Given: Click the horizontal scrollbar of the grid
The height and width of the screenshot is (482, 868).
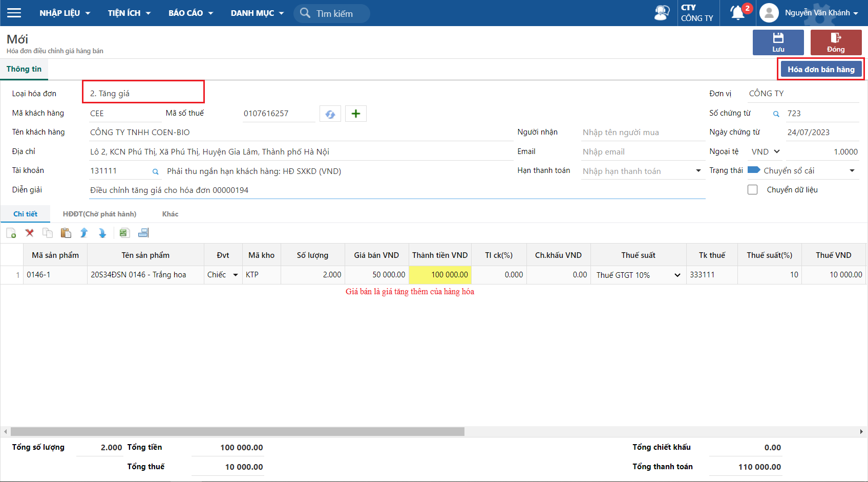Looking at the screenshot, I should tap(238, 432).
